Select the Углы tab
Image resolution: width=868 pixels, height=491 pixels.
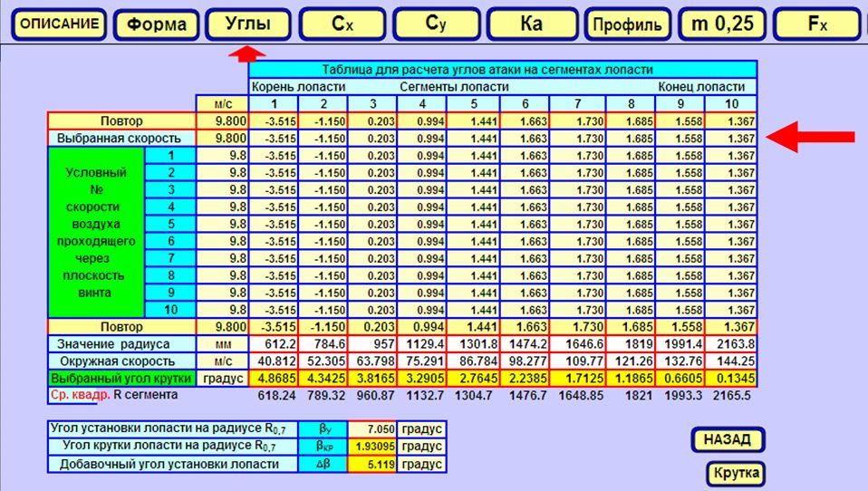[248, 24]
